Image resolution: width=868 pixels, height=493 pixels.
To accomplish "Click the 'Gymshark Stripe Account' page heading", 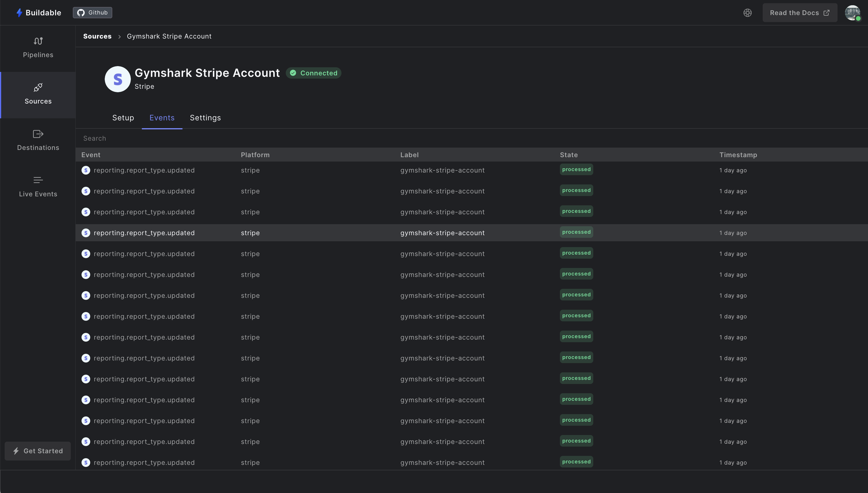I will (207, 73).
